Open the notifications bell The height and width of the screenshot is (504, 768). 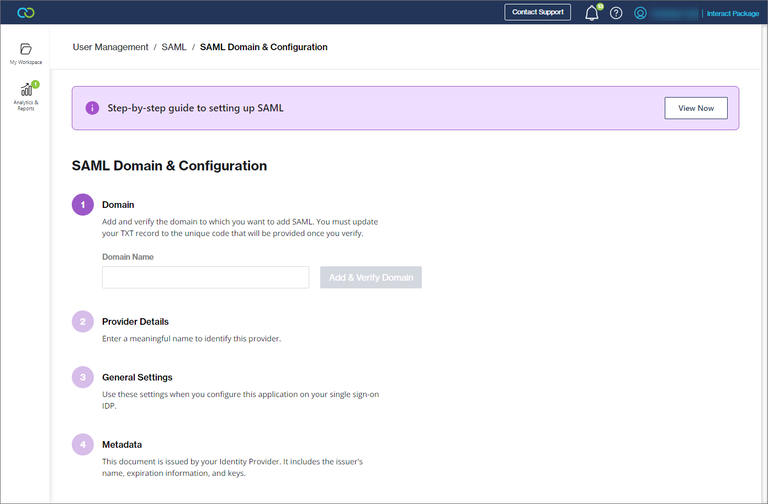(x=591, y=14)
